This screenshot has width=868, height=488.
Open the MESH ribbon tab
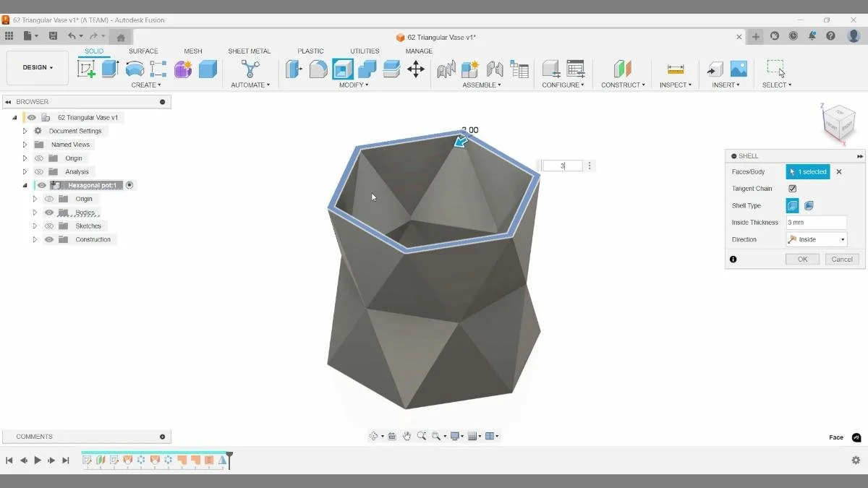(x=192, y=51)
